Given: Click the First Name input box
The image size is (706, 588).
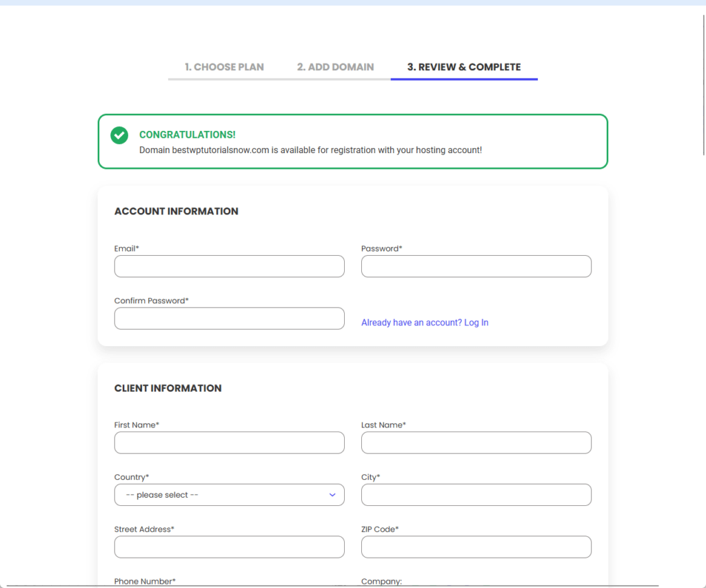Looking at the screenshot, I should (229, 443).
